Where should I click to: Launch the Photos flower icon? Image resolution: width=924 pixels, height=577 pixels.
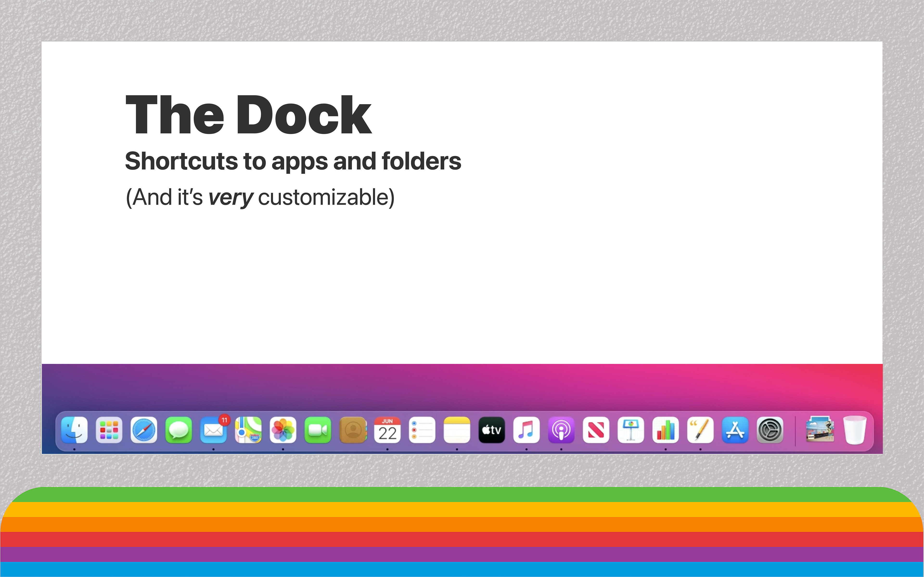pos(283,430)
